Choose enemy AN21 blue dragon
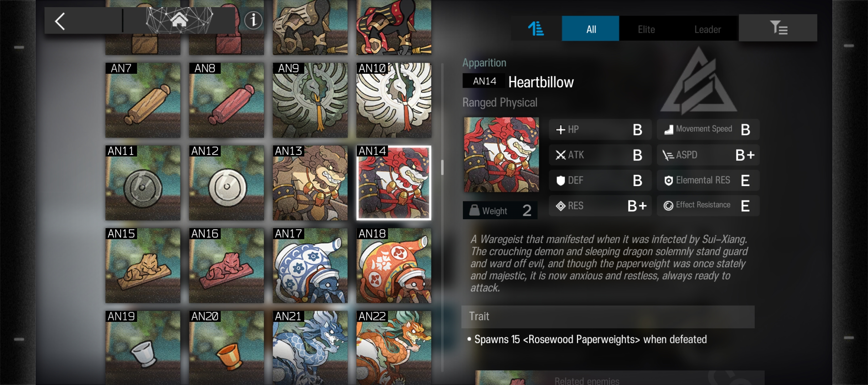 [x=310, y=348]
